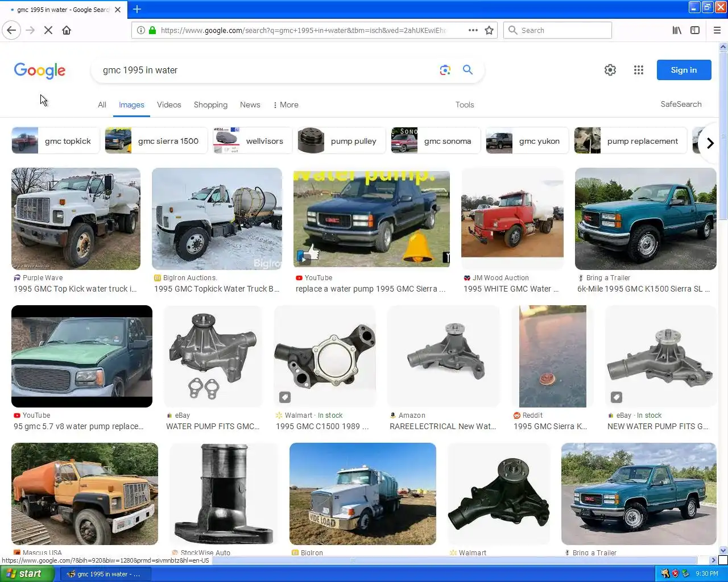This screenshot has height=582, width=728.
Task: Click the browser Back arrow button
Action: [x=11, y=30]
